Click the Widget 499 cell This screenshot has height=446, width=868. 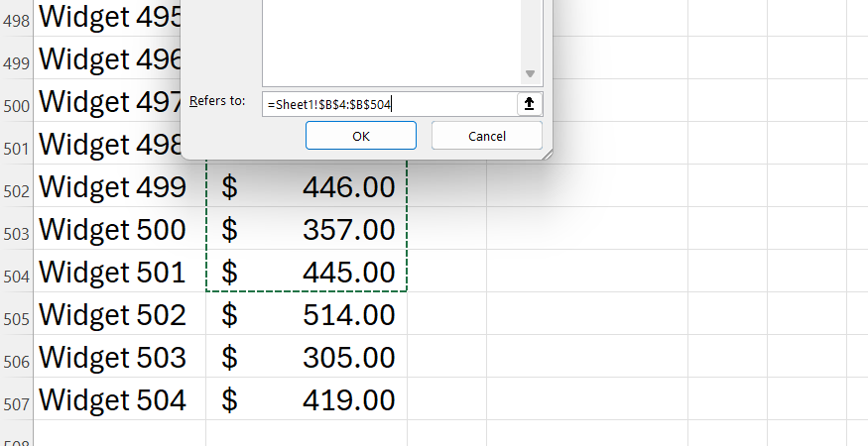point(120,186)
